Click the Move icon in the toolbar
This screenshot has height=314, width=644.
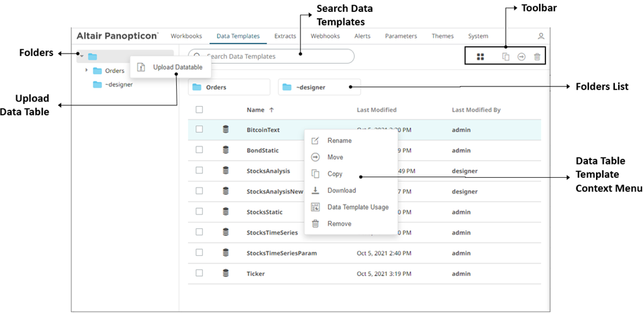pyautogui.click(x=522, y=57)
